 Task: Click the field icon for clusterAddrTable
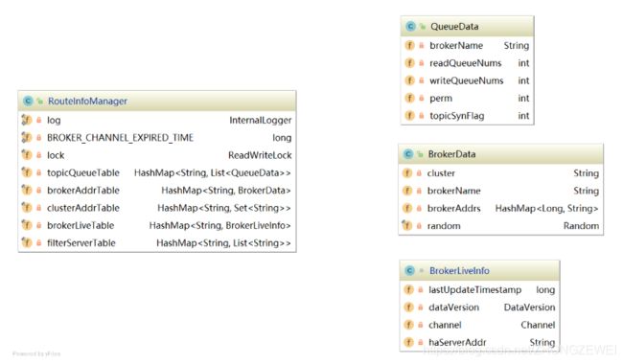(27, 208)
